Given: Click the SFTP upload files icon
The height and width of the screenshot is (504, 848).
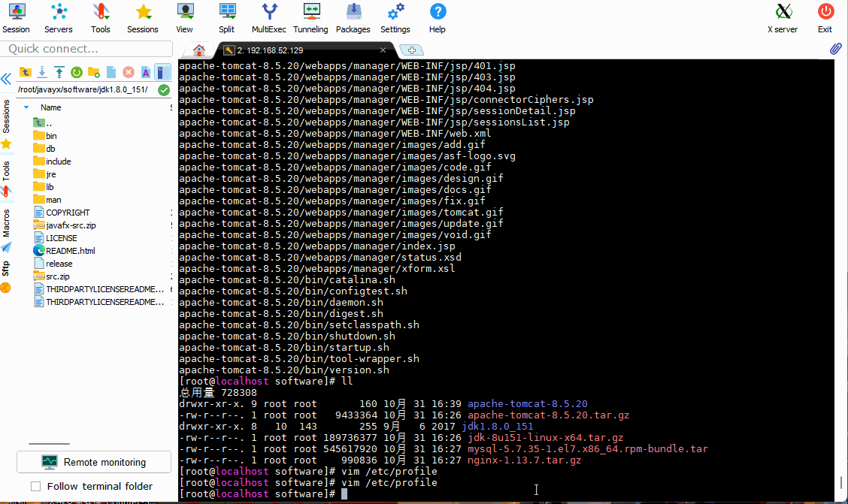Looking at the screenshot, I should tap(59, 72).
